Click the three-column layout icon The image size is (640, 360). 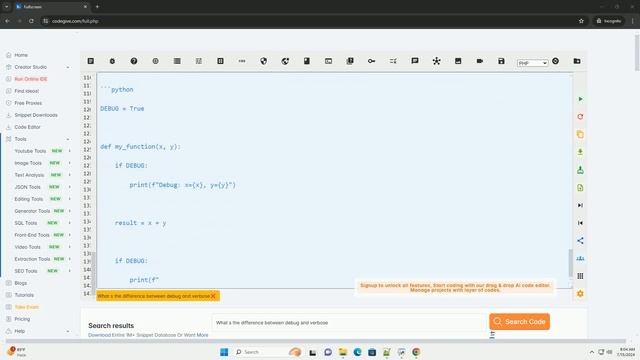pyautogui.click(x=580, y=276)
